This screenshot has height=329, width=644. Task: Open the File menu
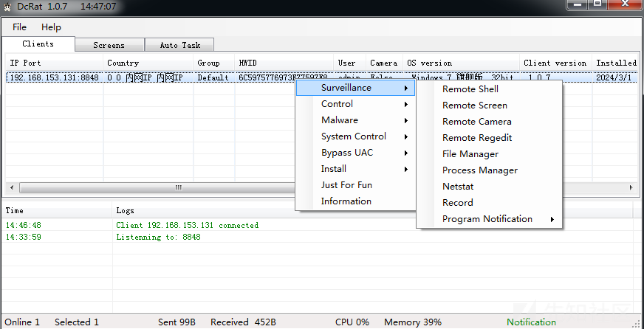tap(19, 27)
